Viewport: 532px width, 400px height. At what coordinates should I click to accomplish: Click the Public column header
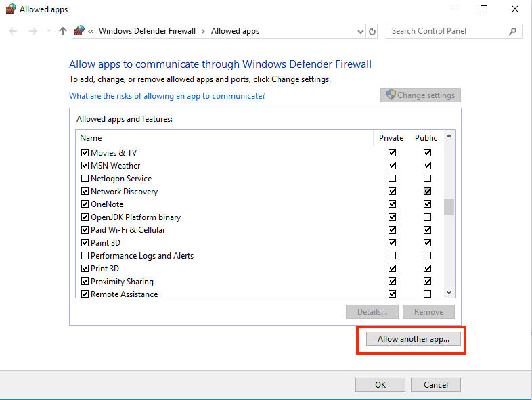(x=426, y=138)
